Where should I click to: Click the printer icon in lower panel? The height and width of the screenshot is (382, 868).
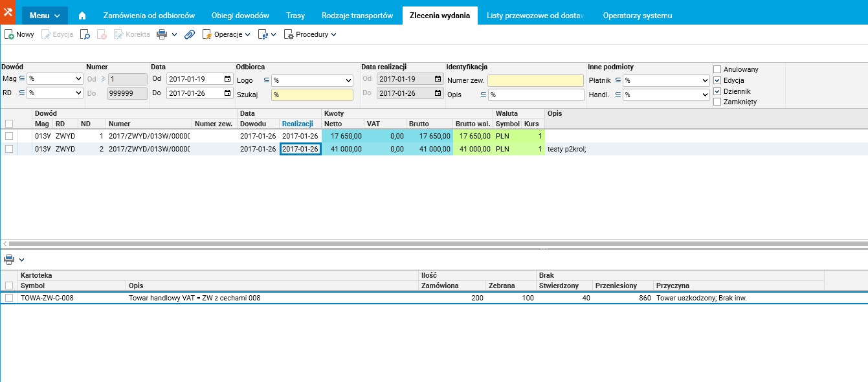point(9,260)
